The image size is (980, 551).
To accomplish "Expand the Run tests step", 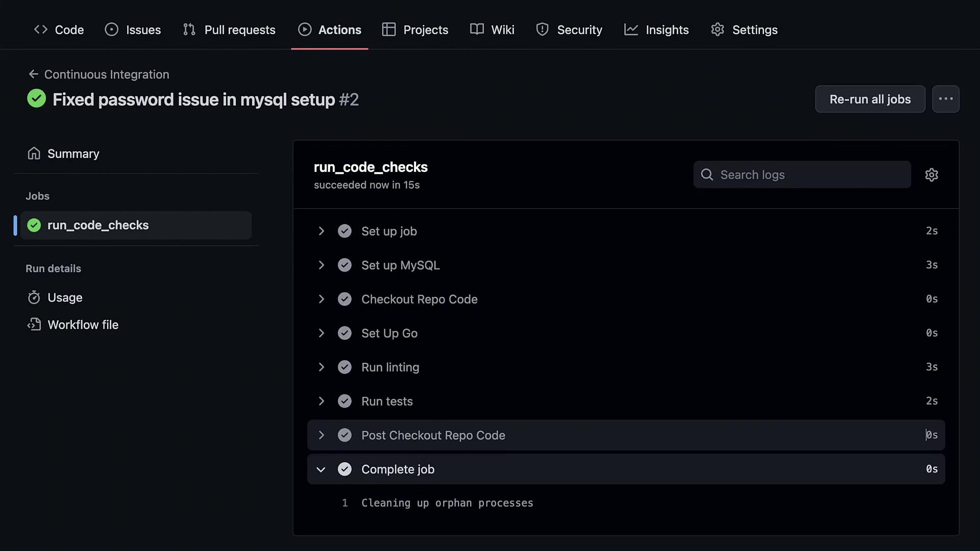I will coord(321,402).
